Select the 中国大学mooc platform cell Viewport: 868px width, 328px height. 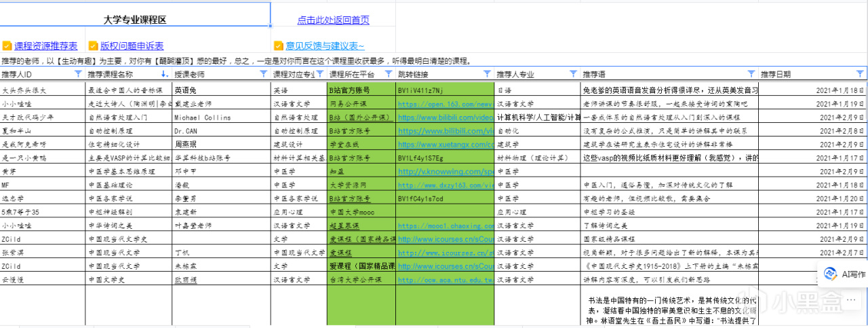(361, 212)
